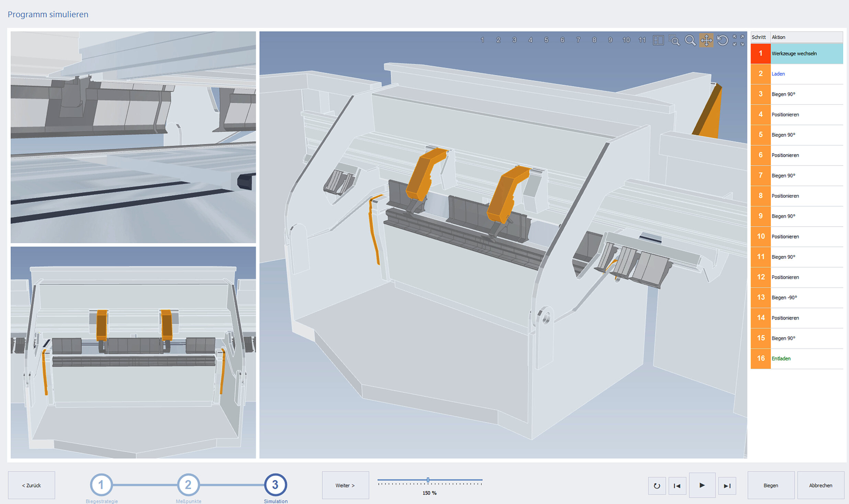Adjust the 150 % speed slider handle
849x504 pixels.
point(428,480)
